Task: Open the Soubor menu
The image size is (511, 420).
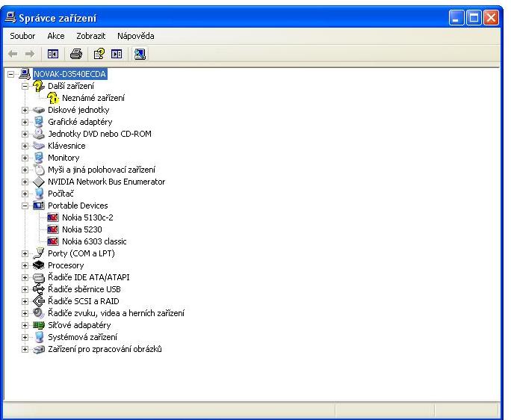Action: coord(22,36)
